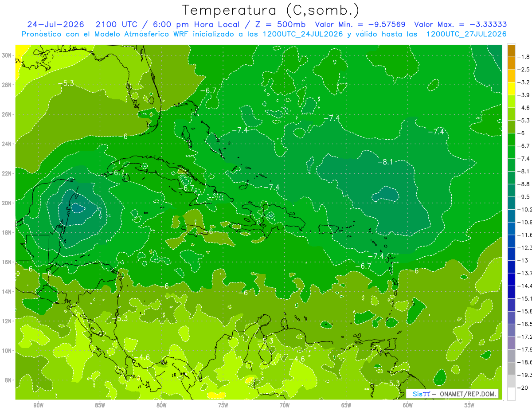
Task: Click the 'Valor Max. = -3.33333' readout
Action: [x=461, y=24]
